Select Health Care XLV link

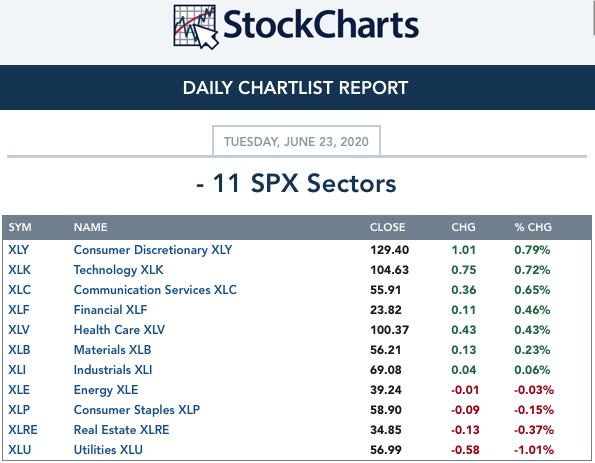coord(119,330)
